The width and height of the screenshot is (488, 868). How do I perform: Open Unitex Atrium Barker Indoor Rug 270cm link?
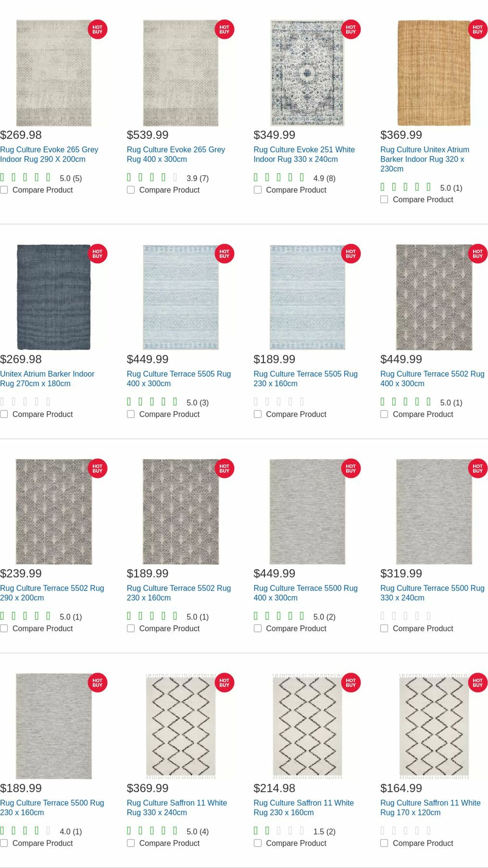[x=48, y=378]
